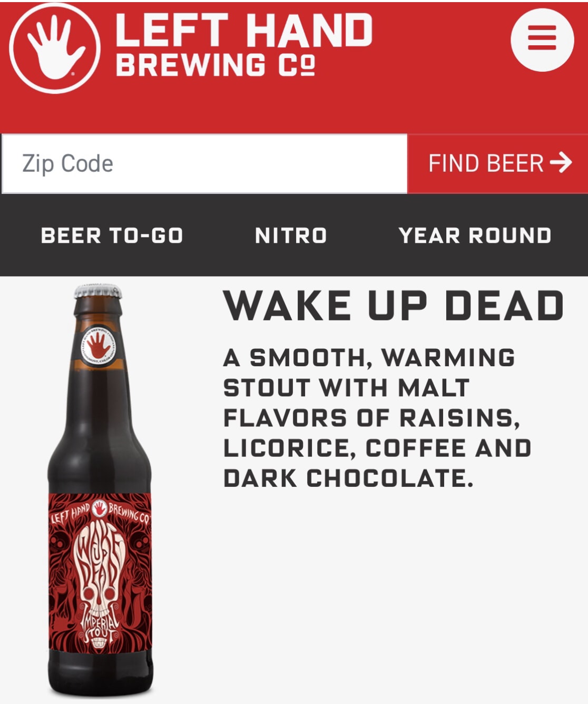Click the Wake Up Dead bottle image
588x704 pixels.
100,490
